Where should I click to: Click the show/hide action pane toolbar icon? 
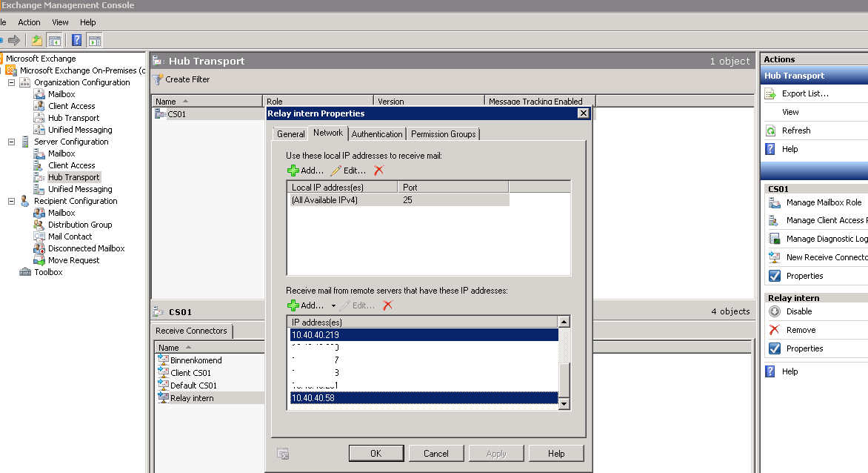click(95, 41)
